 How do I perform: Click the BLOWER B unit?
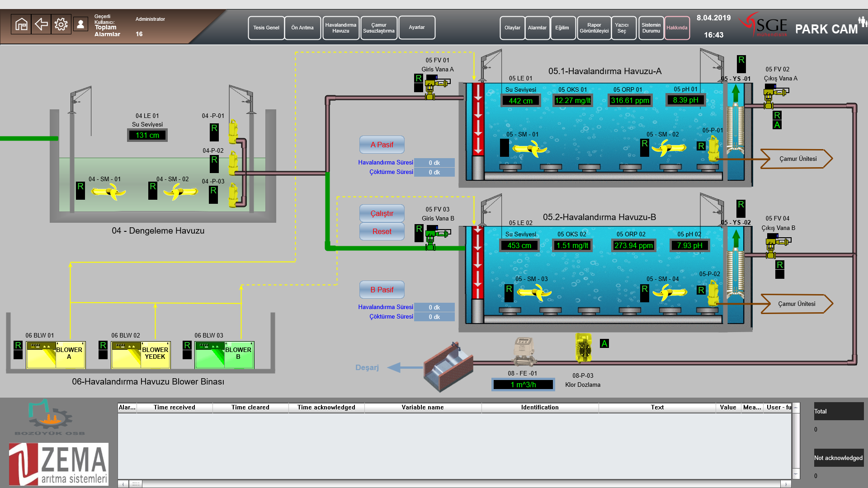(x=224, y=355)
